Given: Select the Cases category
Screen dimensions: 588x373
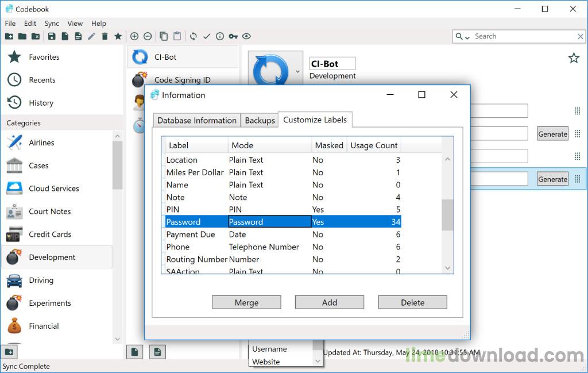Looking at the screenshot, I should (57, 166).
